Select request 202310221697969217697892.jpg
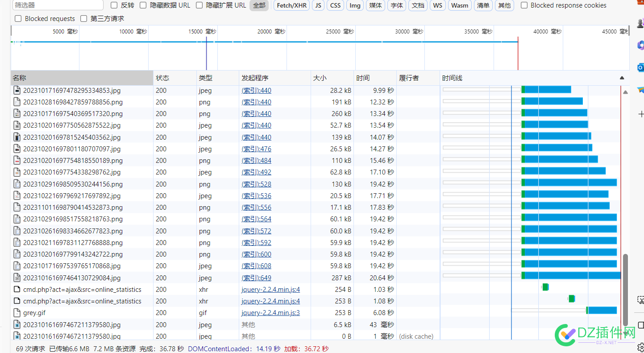The height and width of the screenshot is (353, 644). [x=72, y=196]
